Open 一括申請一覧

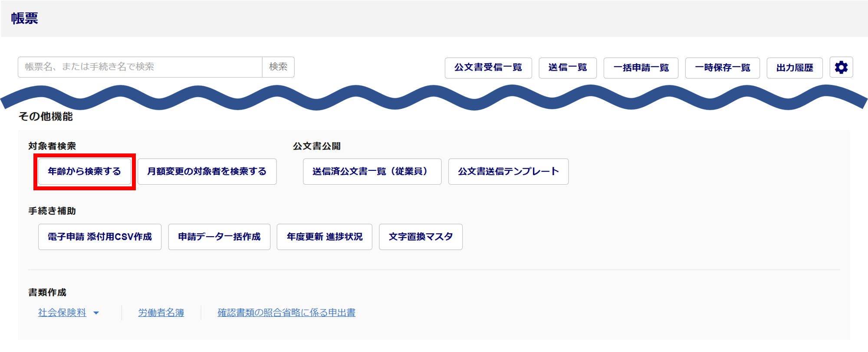click(641, 68)
